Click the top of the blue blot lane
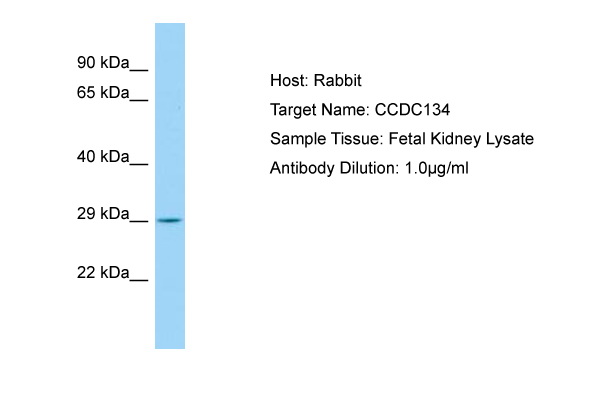The height and width of the screenshot is (400, 600). coord(170,26)
